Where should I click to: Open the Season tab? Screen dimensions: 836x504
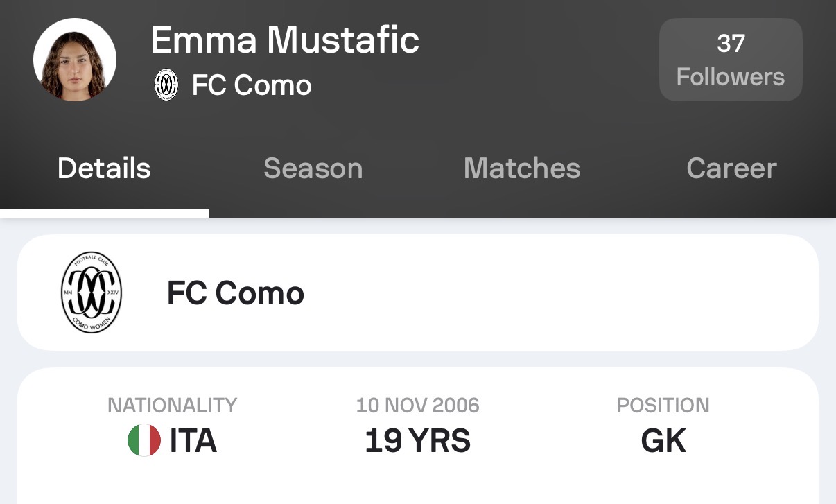[313, 168]
